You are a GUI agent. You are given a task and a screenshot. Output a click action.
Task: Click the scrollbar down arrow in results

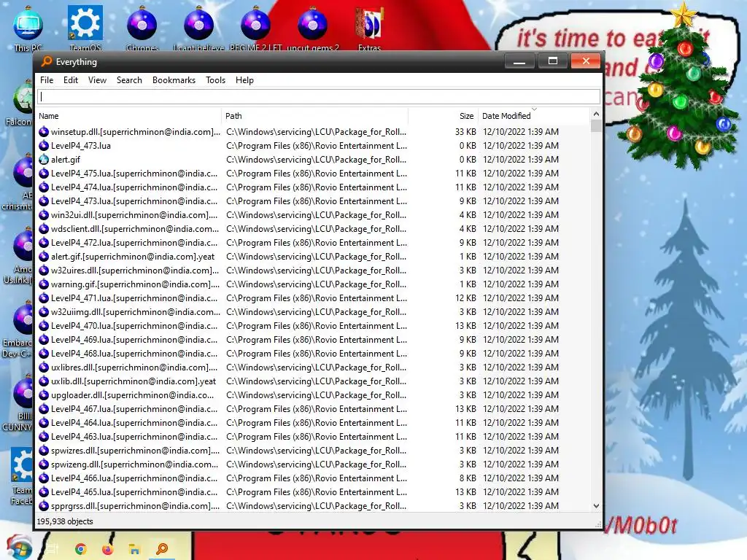coord(596,506)
